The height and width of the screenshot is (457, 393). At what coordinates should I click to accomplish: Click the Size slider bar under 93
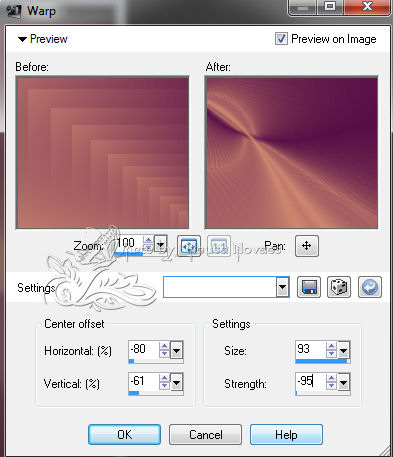click(x=322, y=361)
